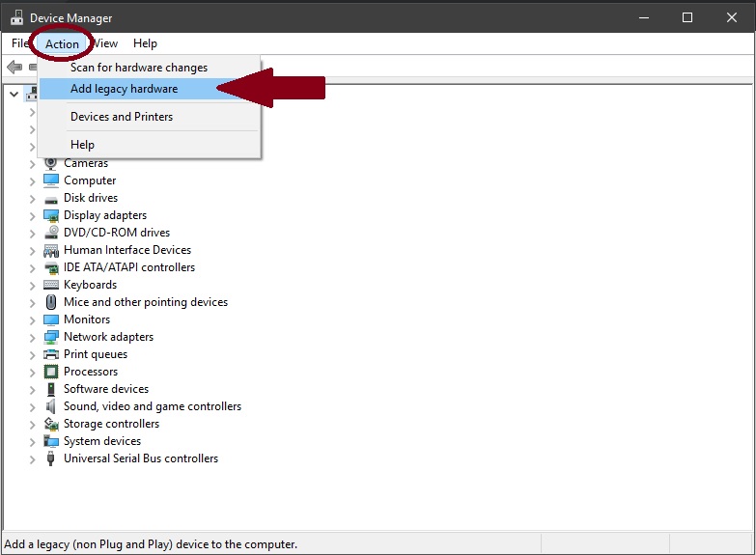Viewport: 756px width, 555px height.
Task: Expand the Display adapters category
Action: [32, 216]
